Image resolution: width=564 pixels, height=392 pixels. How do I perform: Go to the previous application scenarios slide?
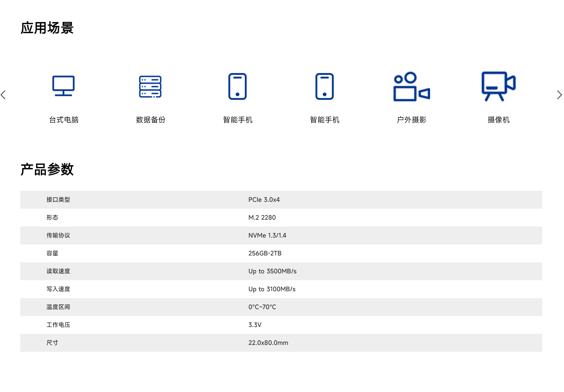pyautogui.click(x=4, y=95)
